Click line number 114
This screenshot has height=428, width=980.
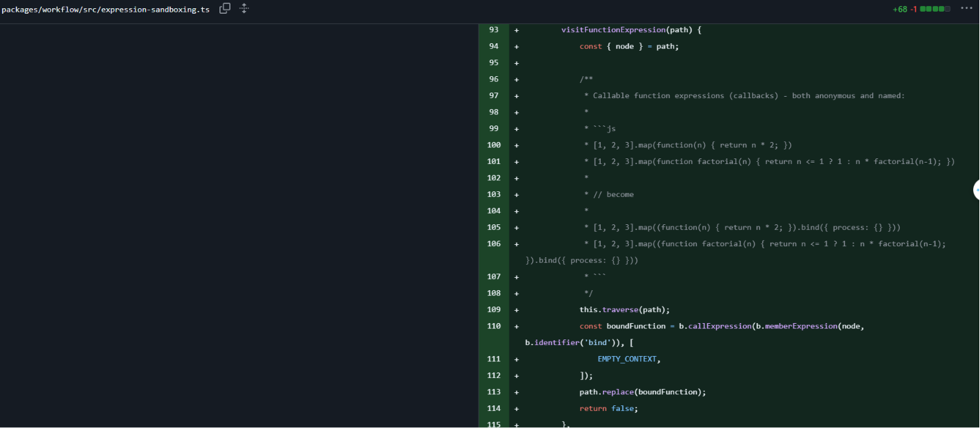pyautogui.click(x=494, y=409)
